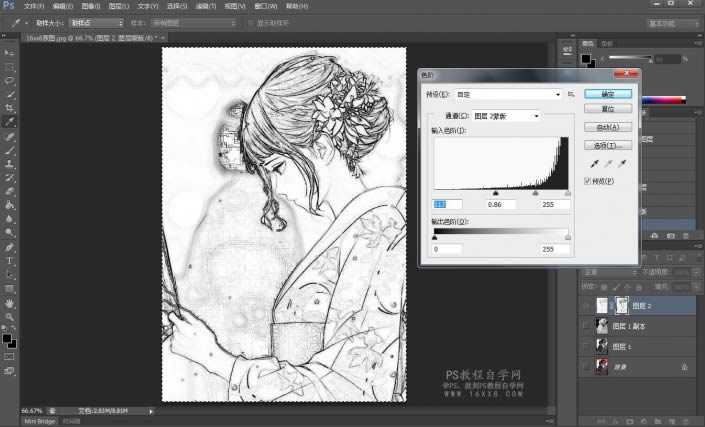The image size is (705, 427).
Task: Click the 自动 (Auto) button
Action: pos(607,127)
